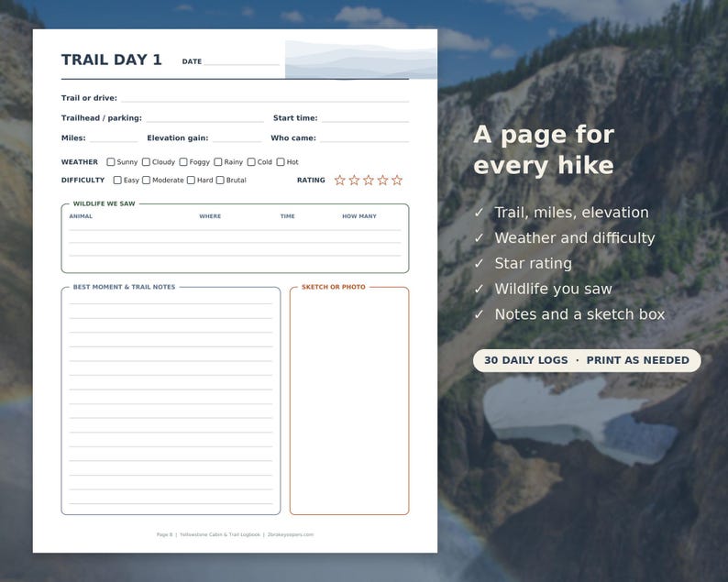Screen dimensions: 728x582
Task: Click the Trailhead / parking blank line
Action: [x=204, y=121]
